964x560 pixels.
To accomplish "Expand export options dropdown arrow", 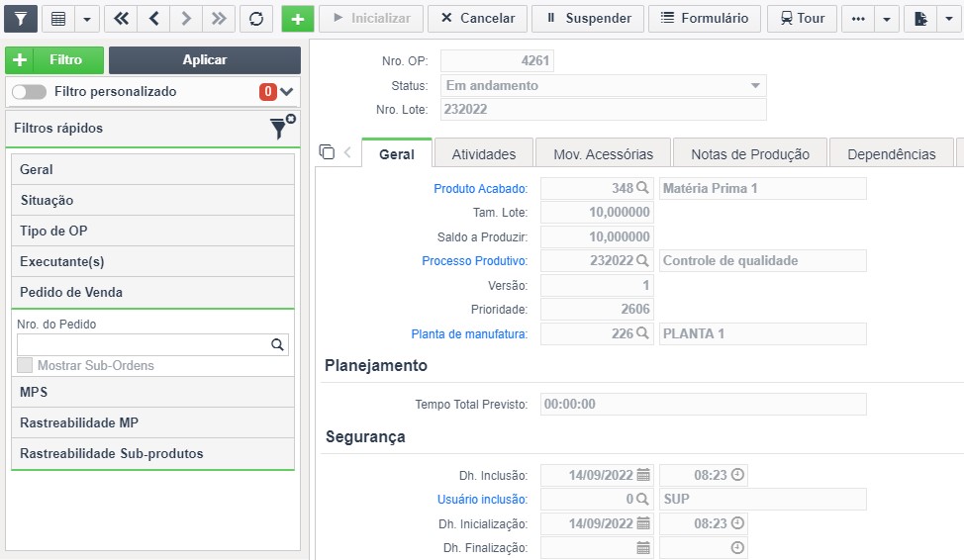I will [x=948, y=19].
